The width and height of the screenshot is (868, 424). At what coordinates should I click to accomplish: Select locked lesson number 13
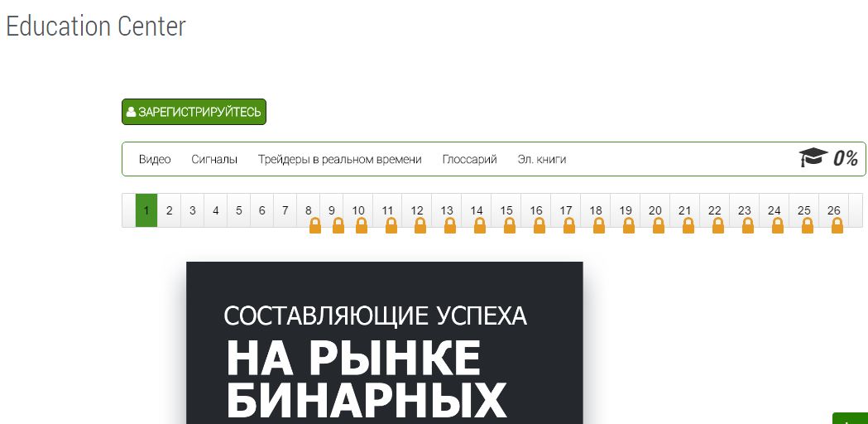coord(447,210)
